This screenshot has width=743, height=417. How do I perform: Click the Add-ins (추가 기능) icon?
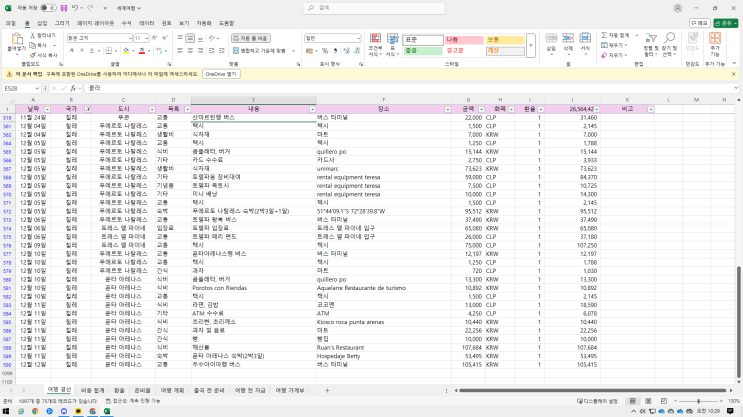715,39
